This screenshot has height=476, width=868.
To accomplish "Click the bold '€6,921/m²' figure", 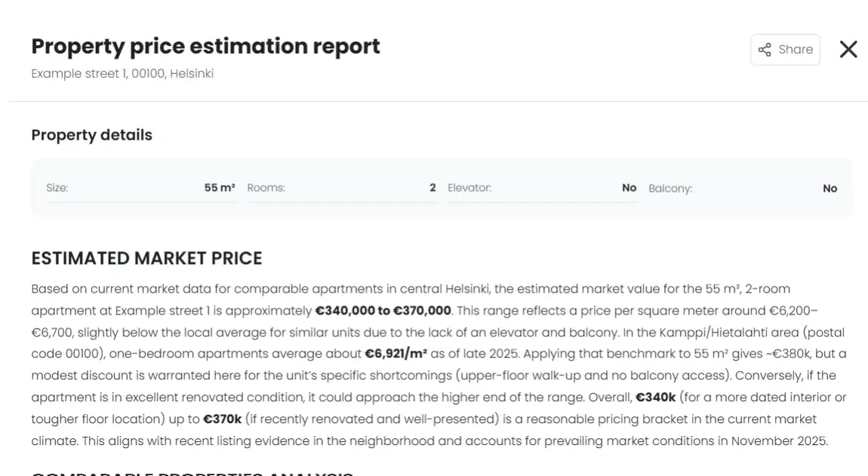I will 396,354.
